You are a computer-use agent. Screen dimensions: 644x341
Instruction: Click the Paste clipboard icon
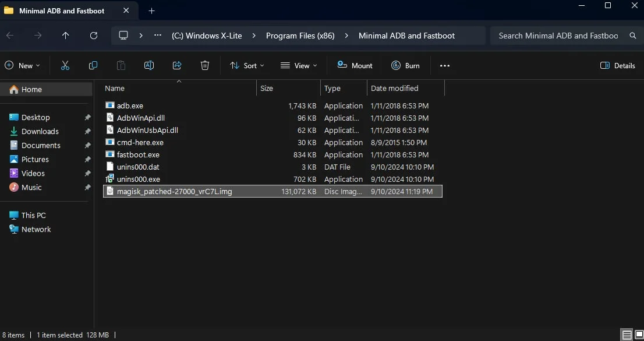tap(121, 65)
